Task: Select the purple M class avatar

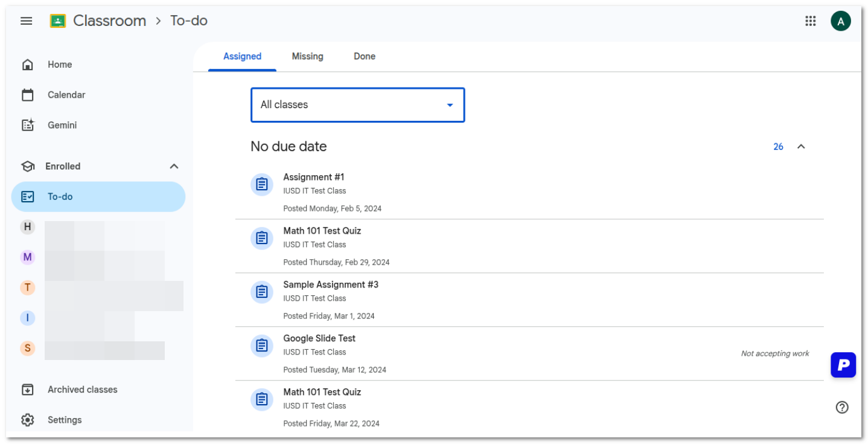Action: [x=27, y=257]
